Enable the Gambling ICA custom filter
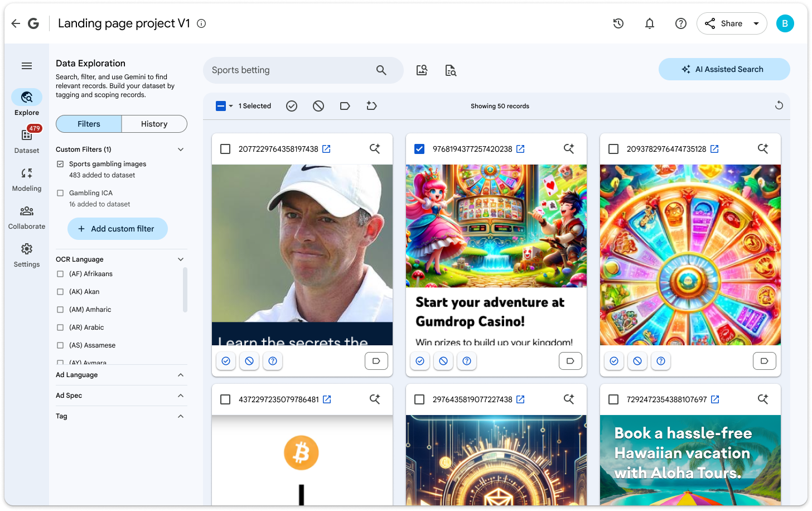 coord(60,193)
